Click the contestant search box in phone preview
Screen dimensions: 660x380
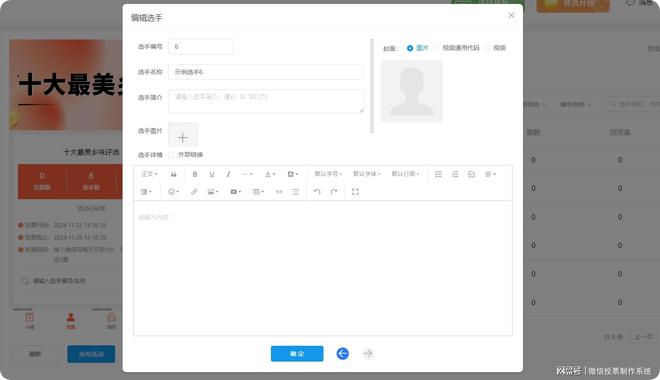coord(70,281)
